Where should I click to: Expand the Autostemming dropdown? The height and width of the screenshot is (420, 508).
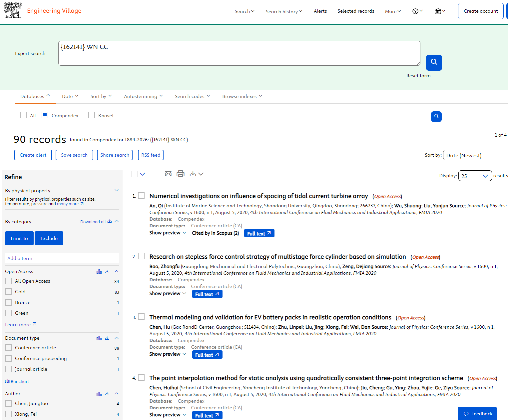[144, 96]
